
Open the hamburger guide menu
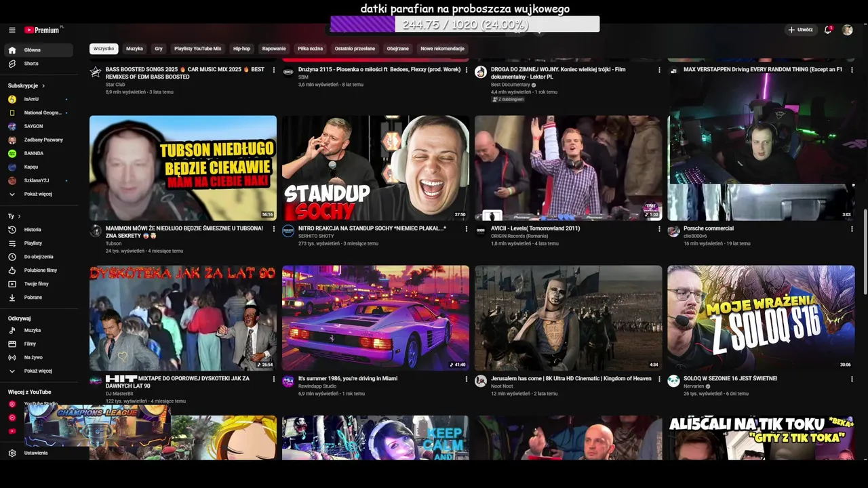pos(12,30)
